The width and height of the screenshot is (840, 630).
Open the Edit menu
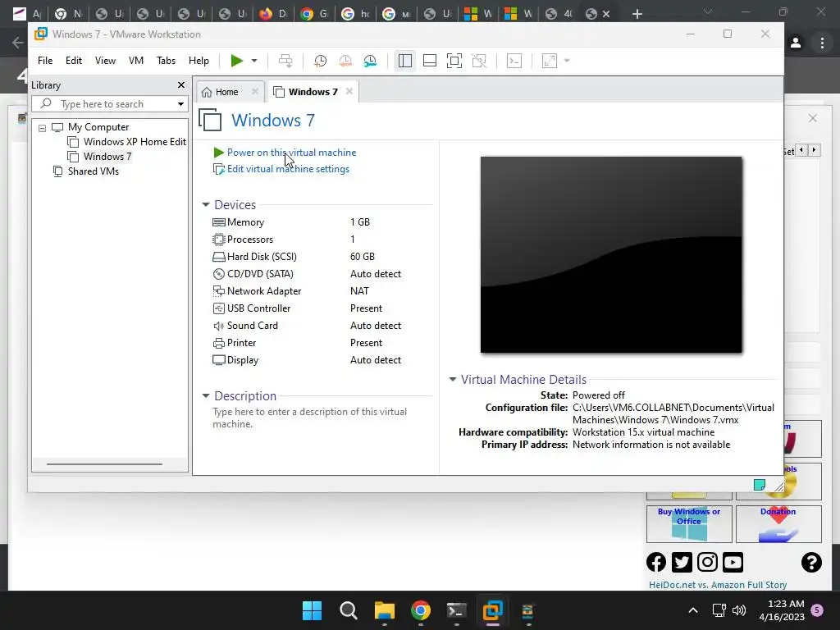pos(74,61)
